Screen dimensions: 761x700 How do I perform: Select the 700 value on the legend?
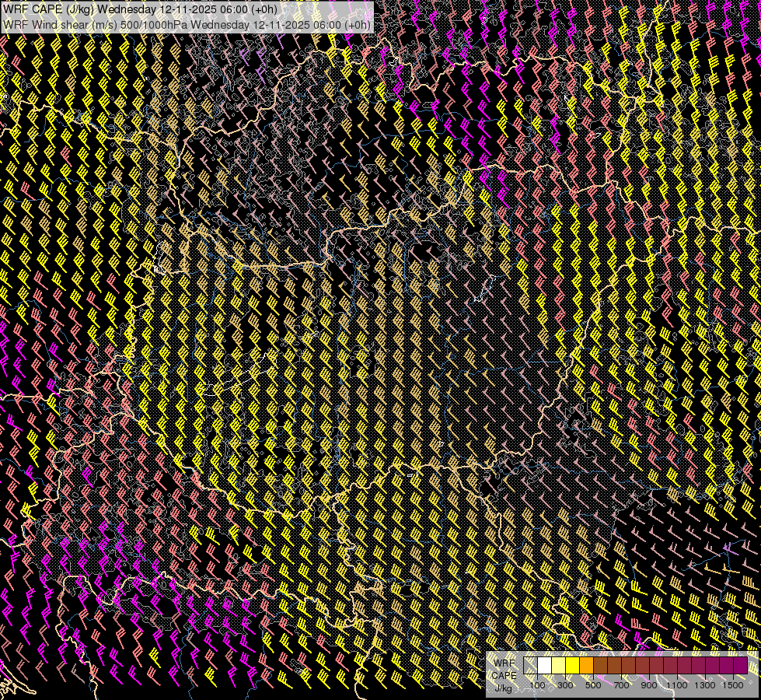point(621,685)
